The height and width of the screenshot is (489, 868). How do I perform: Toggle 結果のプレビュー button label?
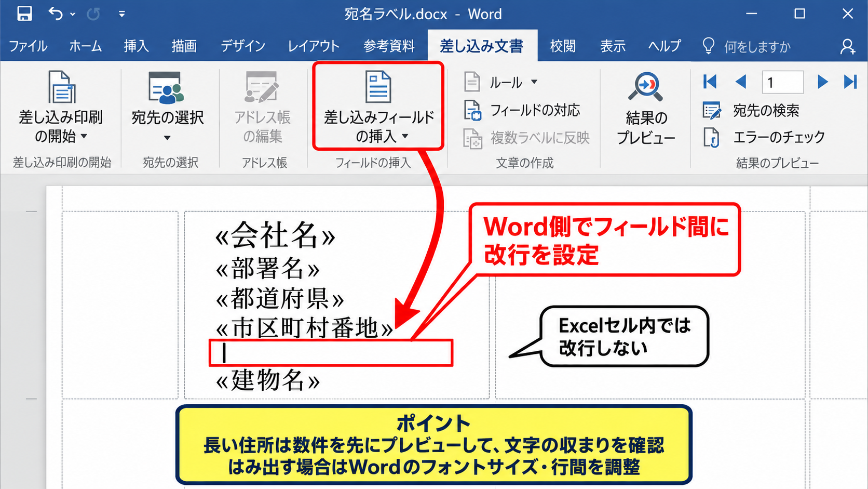pyautogui.click(x=646, y=128)
